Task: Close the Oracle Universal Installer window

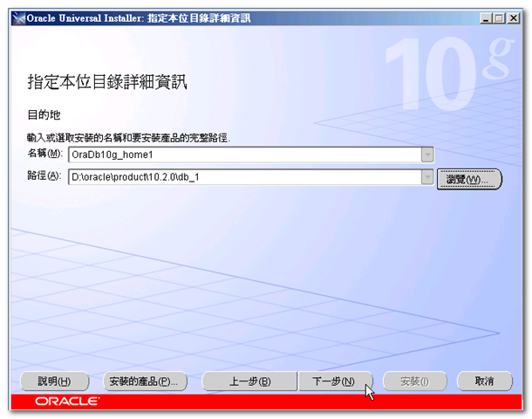Action: pos(514,18)
